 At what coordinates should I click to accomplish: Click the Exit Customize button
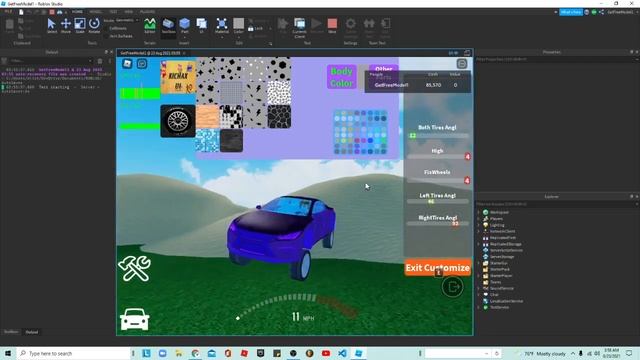tap(438, 268)
